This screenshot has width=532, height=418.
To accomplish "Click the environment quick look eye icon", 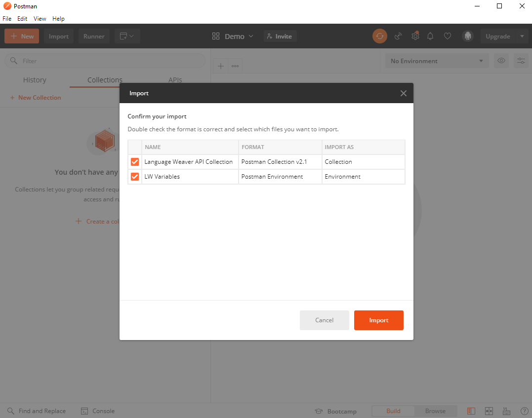I will pos(501,61).
